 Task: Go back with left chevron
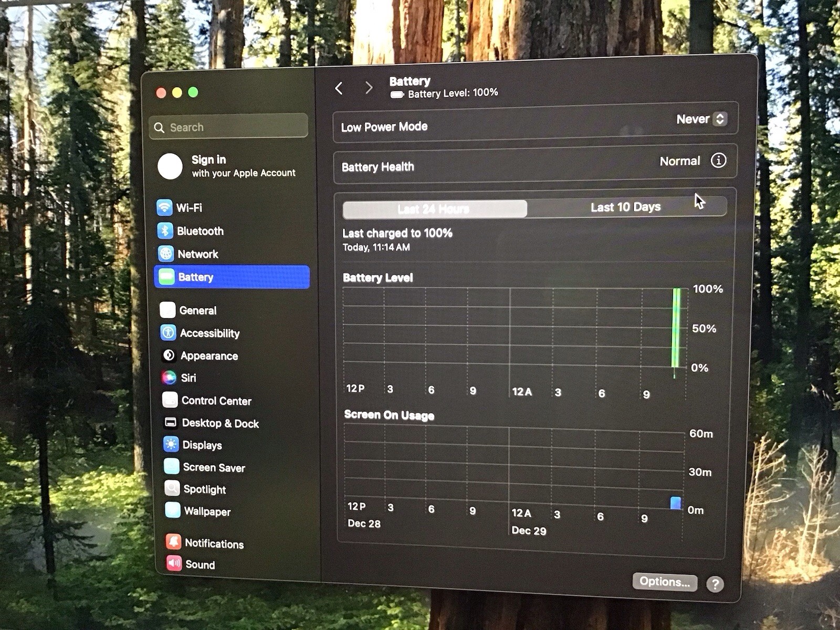339,88
